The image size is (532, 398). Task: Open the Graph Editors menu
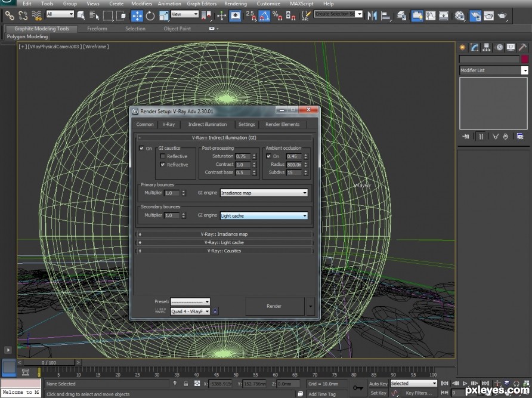tap(202, 4)
